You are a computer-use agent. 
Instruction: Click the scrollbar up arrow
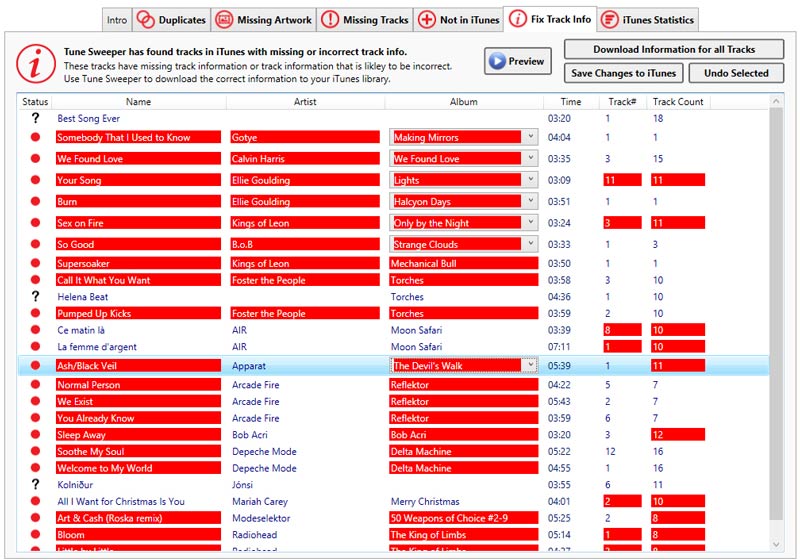(776, 101)
